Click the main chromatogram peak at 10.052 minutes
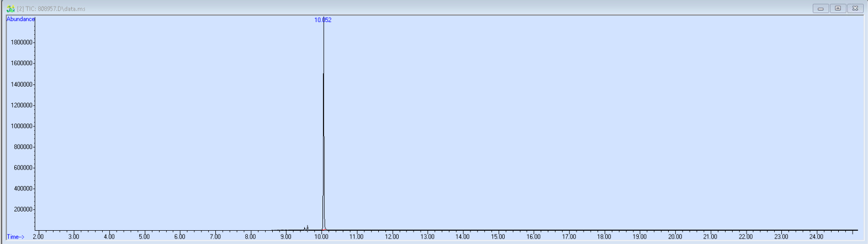 324,124
